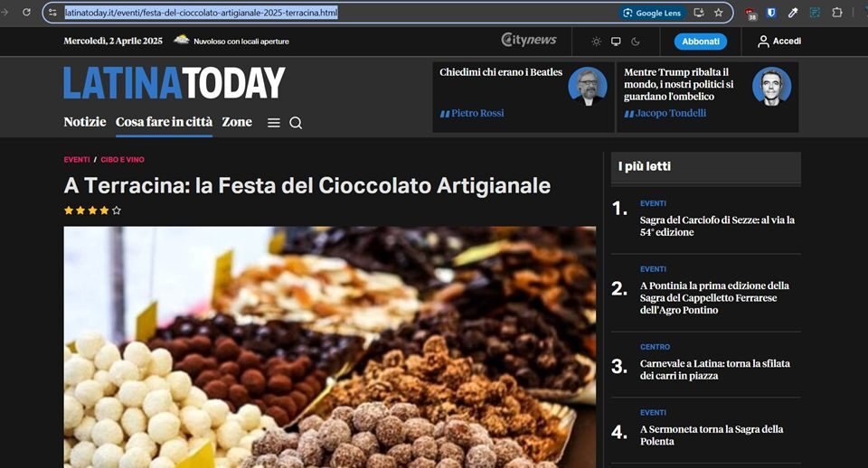This screenshot has height=468, width=868.
Task: Click Accedi to sign in
Action: click(x=779, y=42)
